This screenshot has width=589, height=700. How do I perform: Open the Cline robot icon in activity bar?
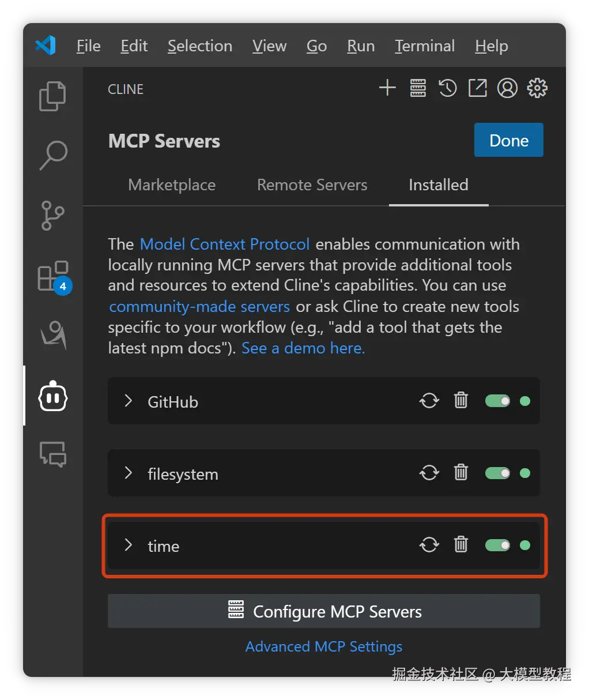coord(53,396)
